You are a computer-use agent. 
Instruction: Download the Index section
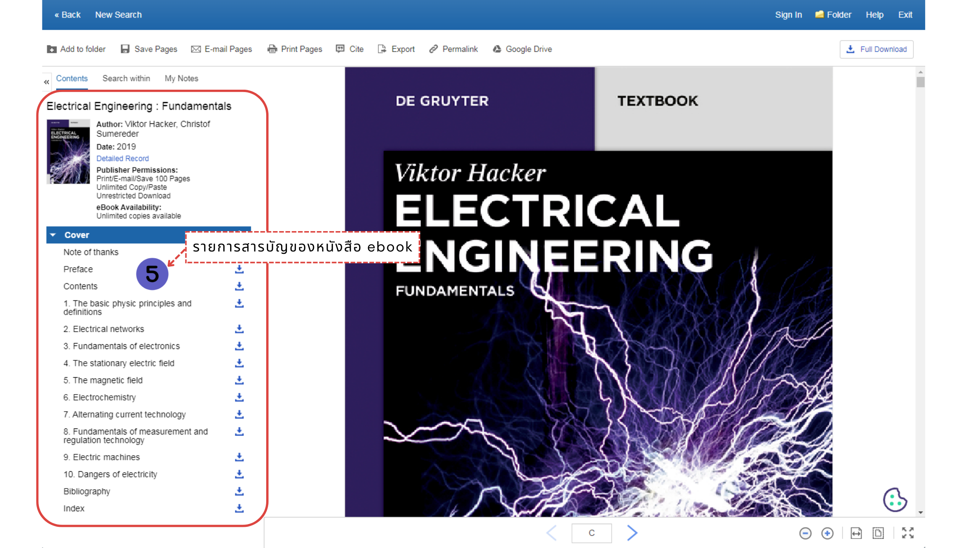(x=239, y=508)
